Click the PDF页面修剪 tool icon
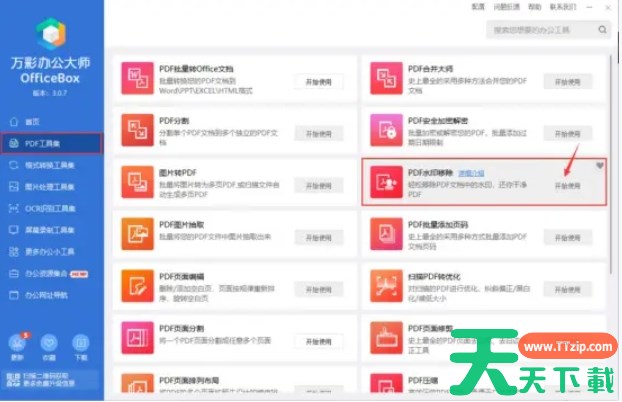 coord(386,338)
